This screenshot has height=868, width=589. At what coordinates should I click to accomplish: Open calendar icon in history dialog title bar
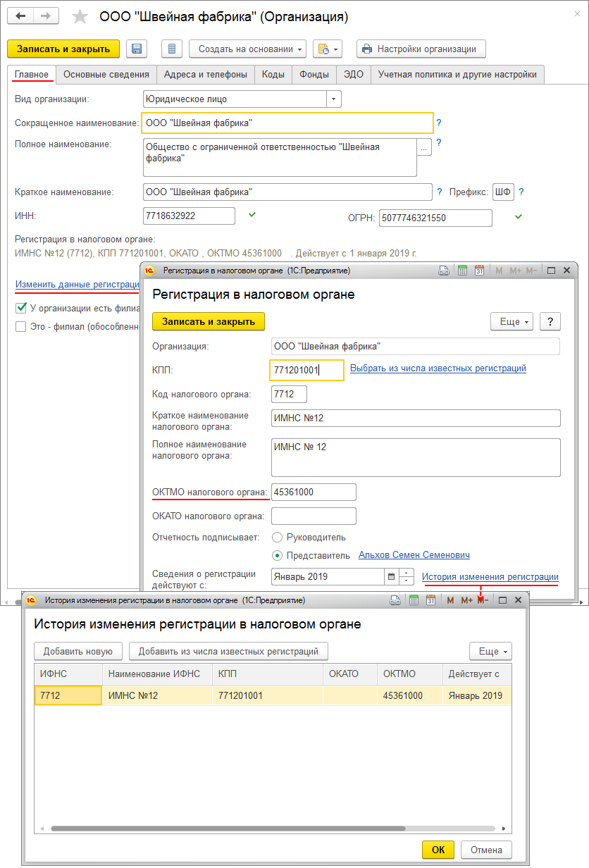431,600
